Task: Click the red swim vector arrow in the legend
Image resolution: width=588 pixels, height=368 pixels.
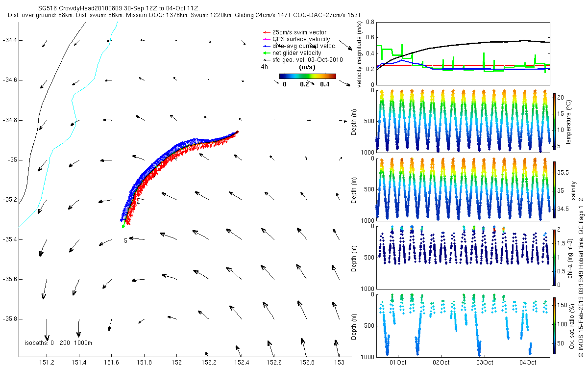Action: point(267,32)
